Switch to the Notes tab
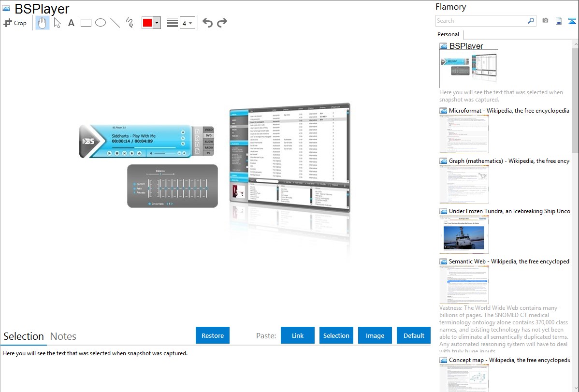Image resolution: width=579 pixels, height=392 pixels. click(63, 336)
